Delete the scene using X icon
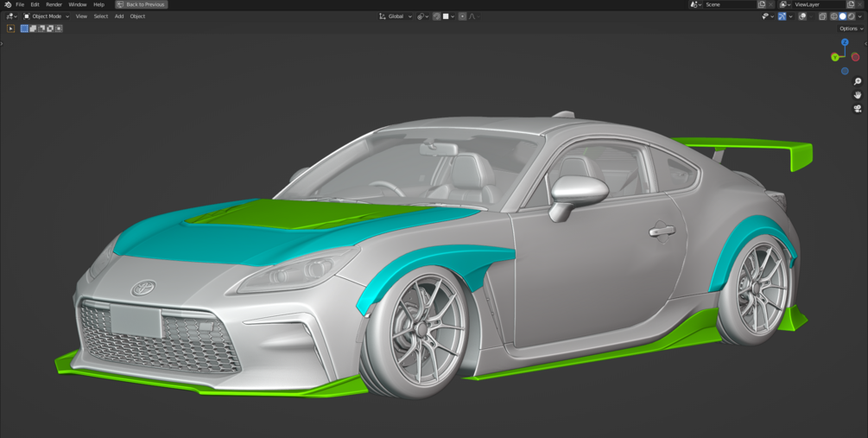Screen dimensions: 868x438 coord(770,4)
